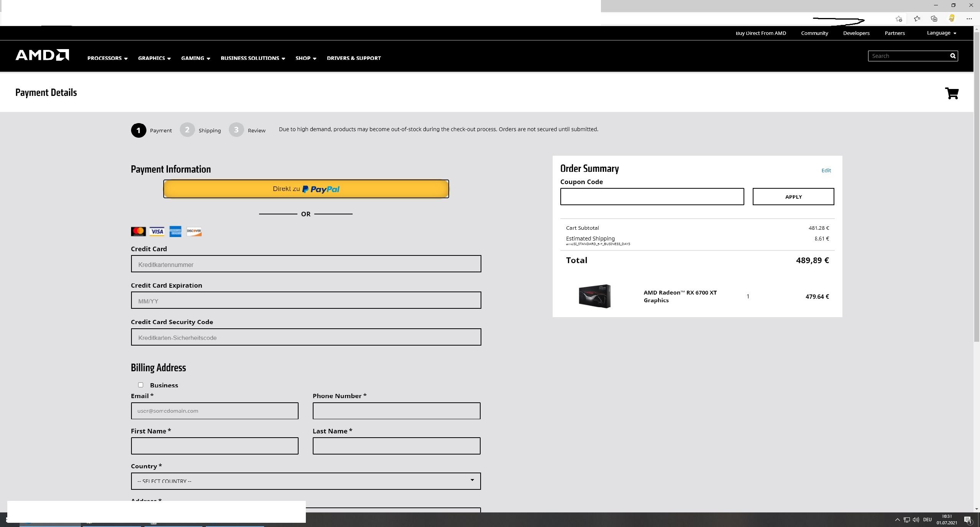Open browser collections icon
This screenshot has width=980, height=527.
coord(934,19)
